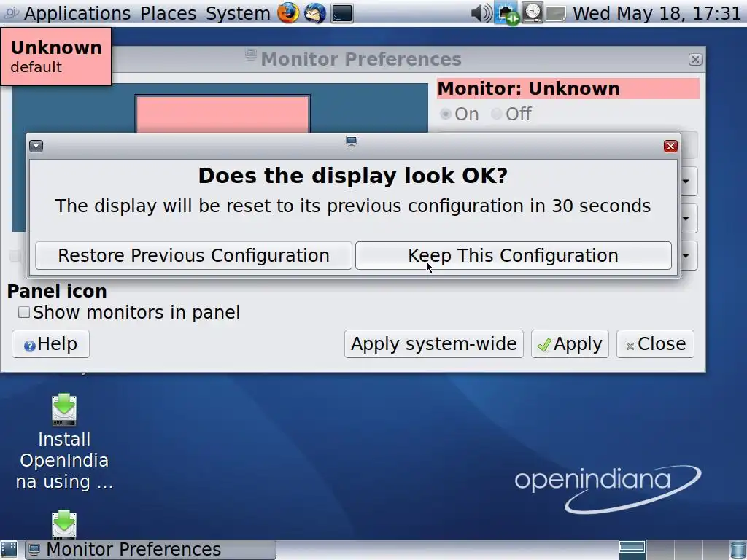The image size is (747, 560).
Task: Click the clock-on-drive tray icon
Action: point(532,13)
